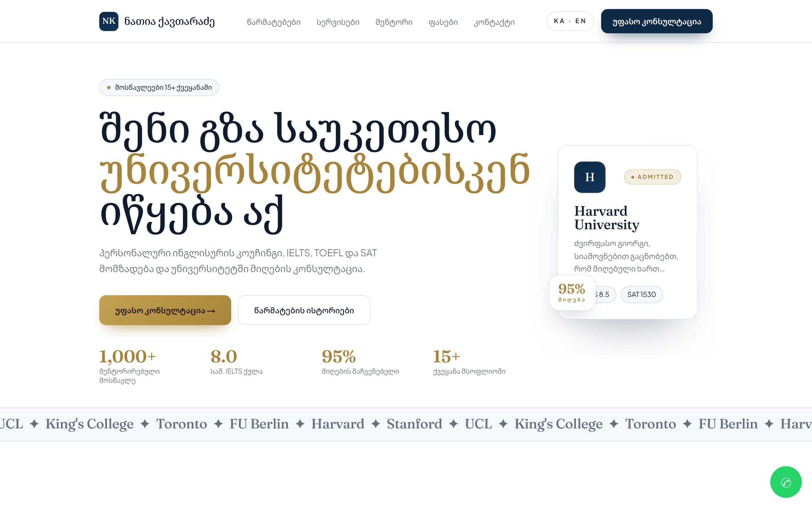The height and width of the screenshot is (508, 812).
Task: Click the gold უფასო კონსულტაცია → hero button
Action: pyautogui.click(x=165, y=310)
